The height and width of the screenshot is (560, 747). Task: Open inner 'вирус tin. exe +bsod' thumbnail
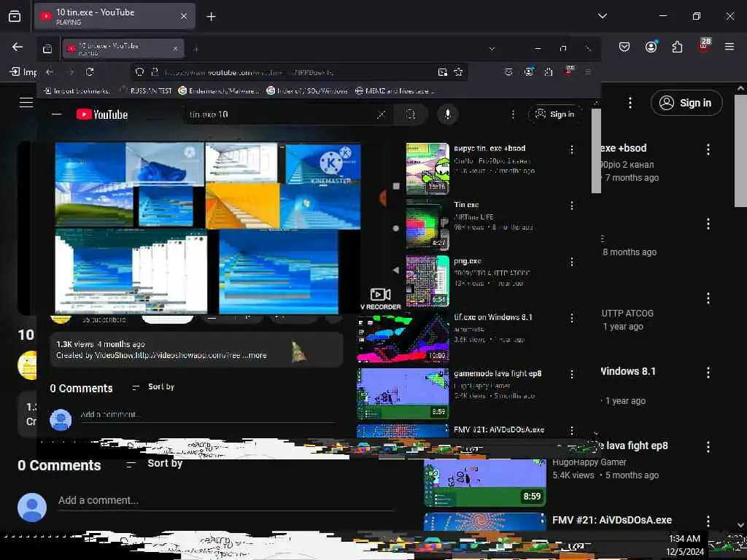coord(427,168)
